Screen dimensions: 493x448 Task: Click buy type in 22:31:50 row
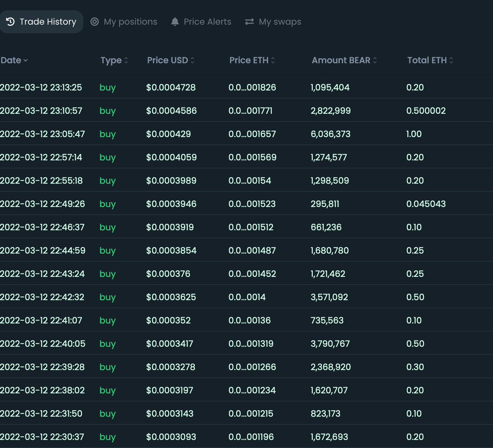108,414
